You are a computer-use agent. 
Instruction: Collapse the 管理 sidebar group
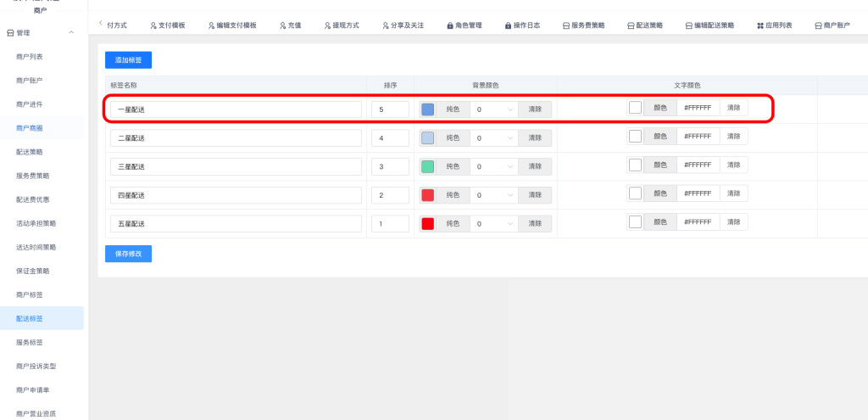[71, 33]
